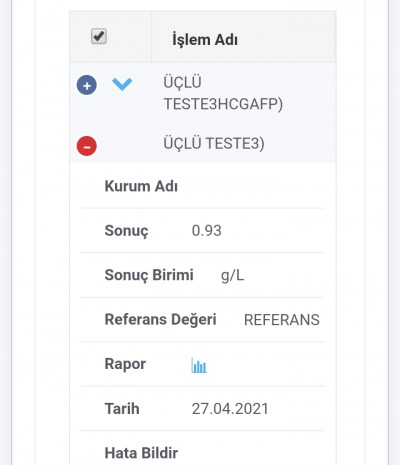Click the Kurum Adı label
The height and width of the screenshot is (465, 400).
point(141,186)
